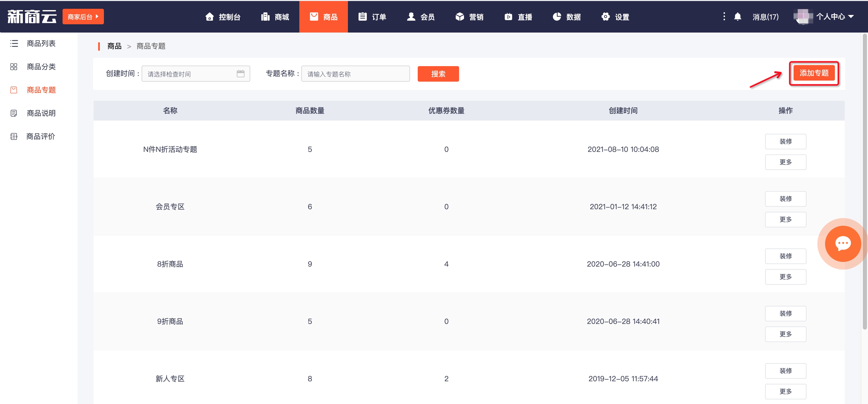Viewport: 868px width, 404px height.
Task: Click the 商品评价 note icon in sidebar
Action: tap(14, 136)
